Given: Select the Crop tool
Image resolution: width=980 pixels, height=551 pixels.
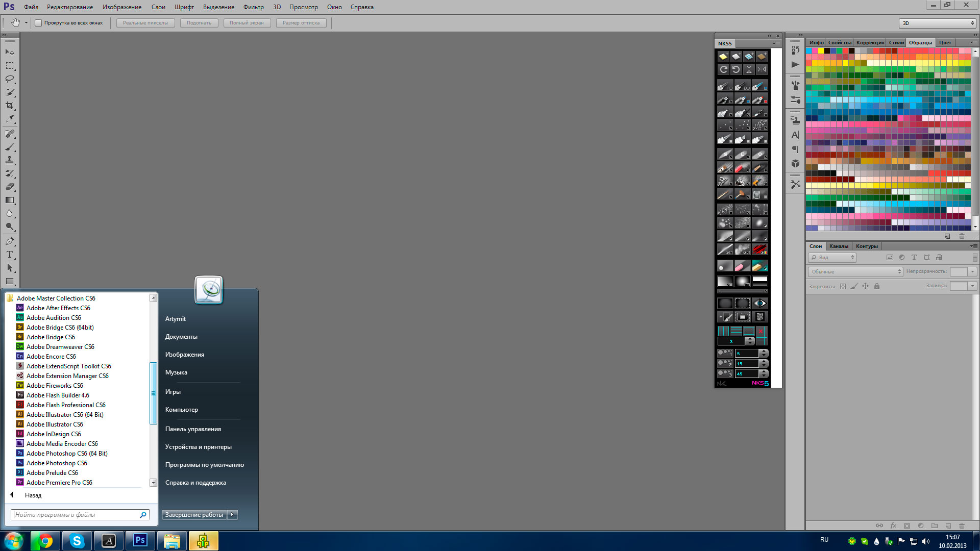Looking at the screenshot, I should tap(10, 106).
